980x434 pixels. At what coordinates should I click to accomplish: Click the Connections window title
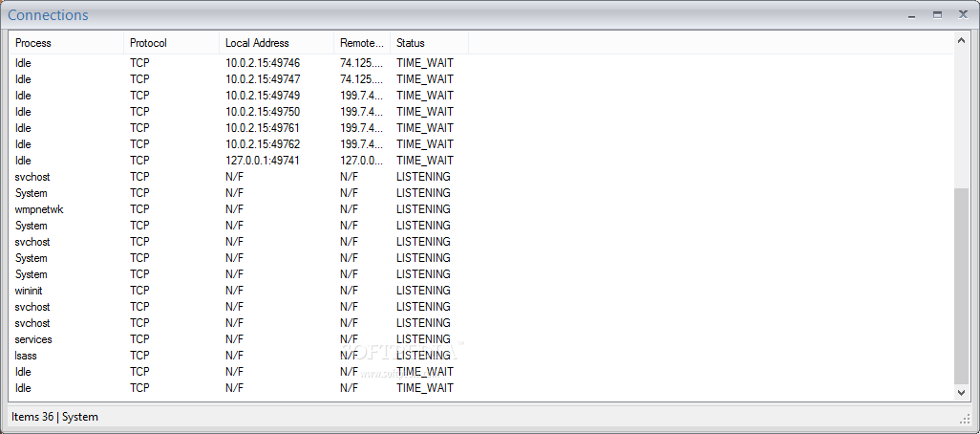tap(48, 15)
